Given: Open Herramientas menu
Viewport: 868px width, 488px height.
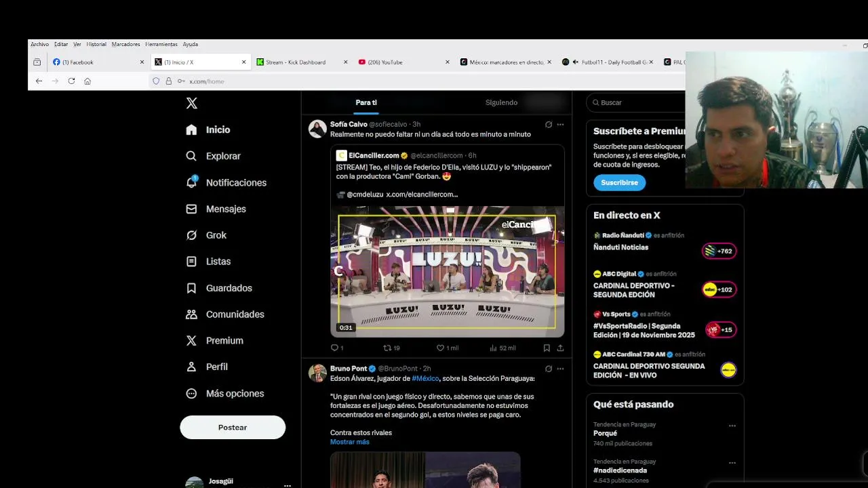Looking at the screenshot, I should [x=161, y=44].
